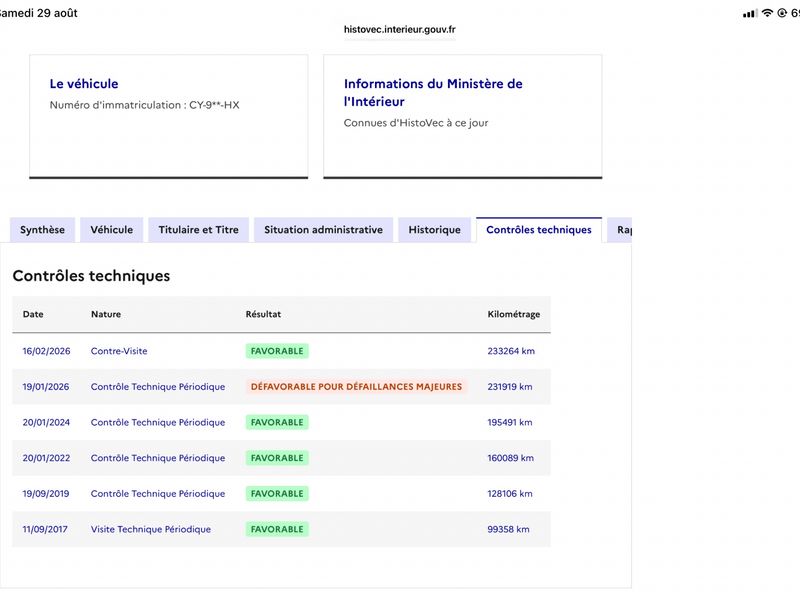Select Connues d'HistoVec à ce jour text
800x600 pixels.
click(416, 123)
